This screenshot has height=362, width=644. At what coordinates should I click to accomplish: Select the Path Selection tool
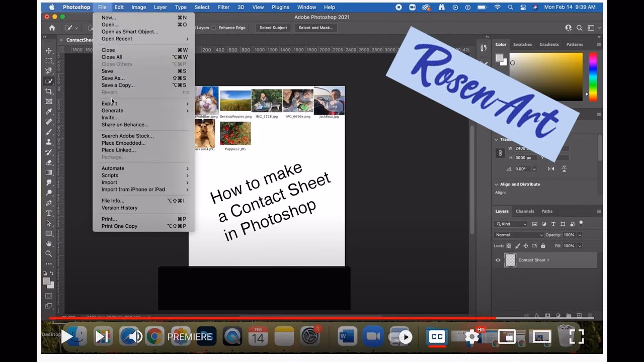point(49,223)
